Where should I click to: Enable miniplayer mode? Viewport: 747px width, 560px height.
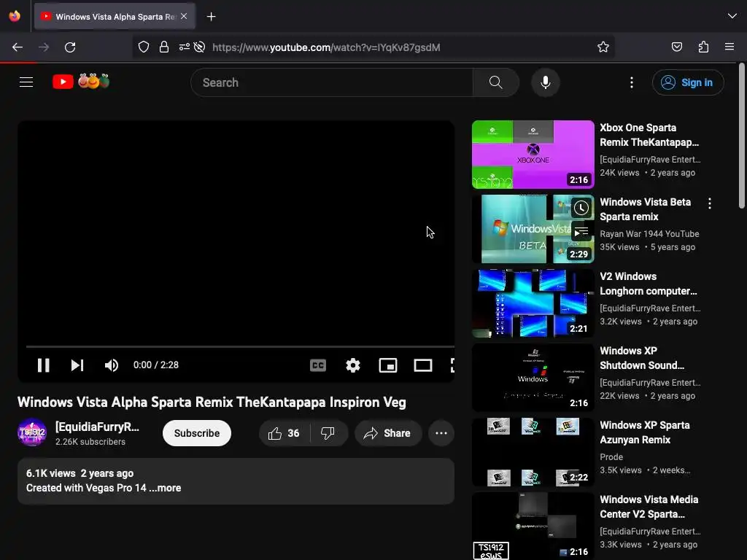pyautogui.click(x=388, y=365)
